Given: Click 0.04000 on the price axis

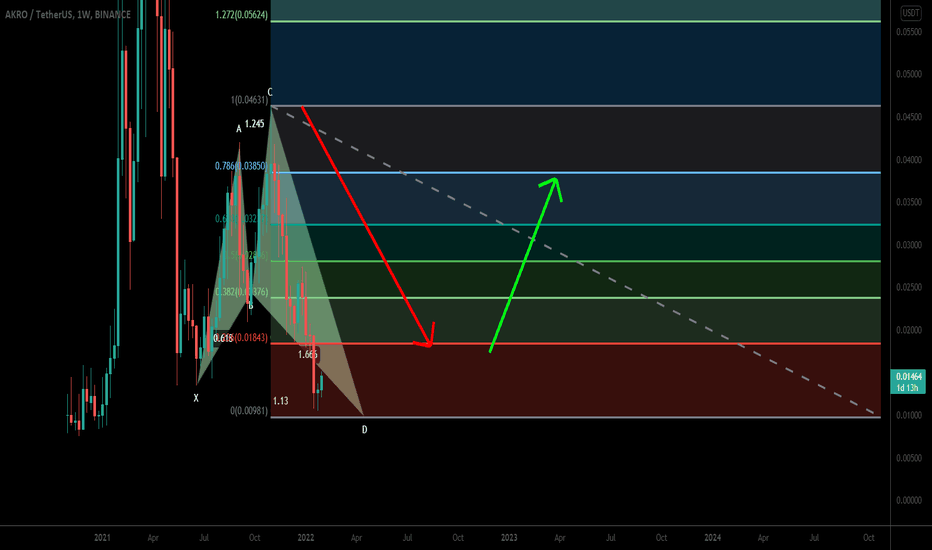Looking at the screenshot, I should pos(909,160).
